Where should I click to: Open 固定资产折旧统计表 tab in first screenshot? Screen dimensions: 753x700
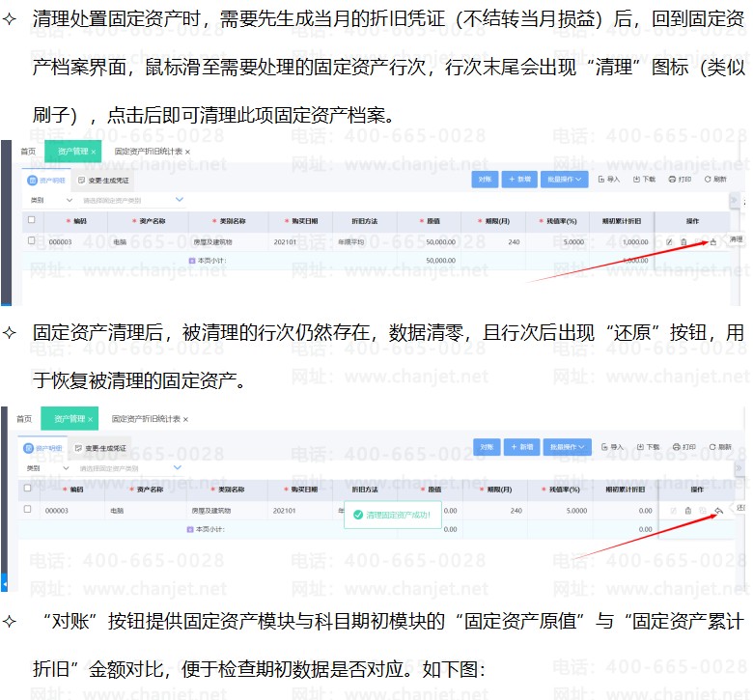click(x=148, y=152)
